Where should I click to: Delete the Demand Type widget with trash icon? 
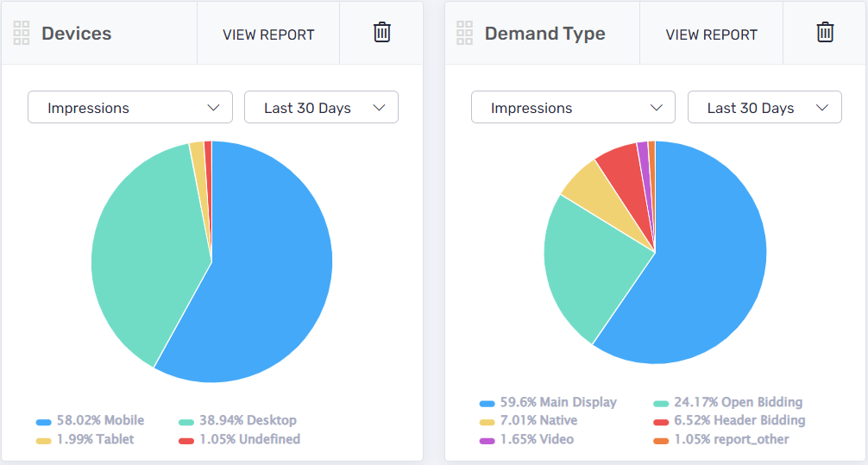pyautogui.click(x=825, y=33)
